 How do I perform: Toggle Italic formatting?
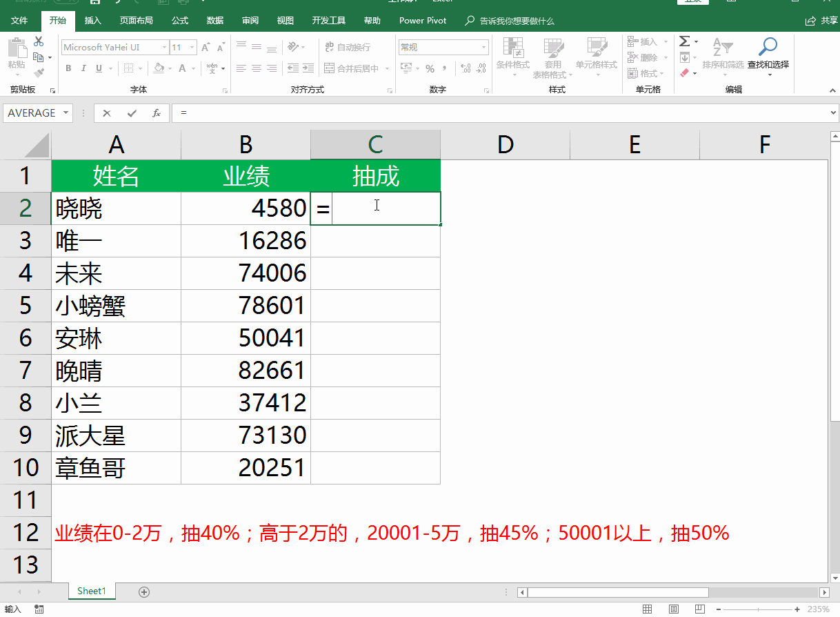pos(83,68)
